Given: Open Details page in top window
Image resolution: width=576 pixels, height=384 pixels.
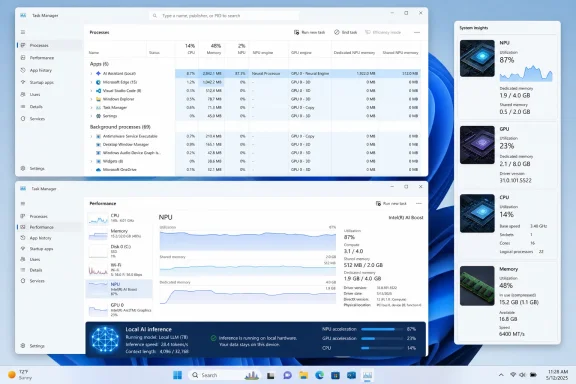Looking at the screenshot, I should pos(49,107).
